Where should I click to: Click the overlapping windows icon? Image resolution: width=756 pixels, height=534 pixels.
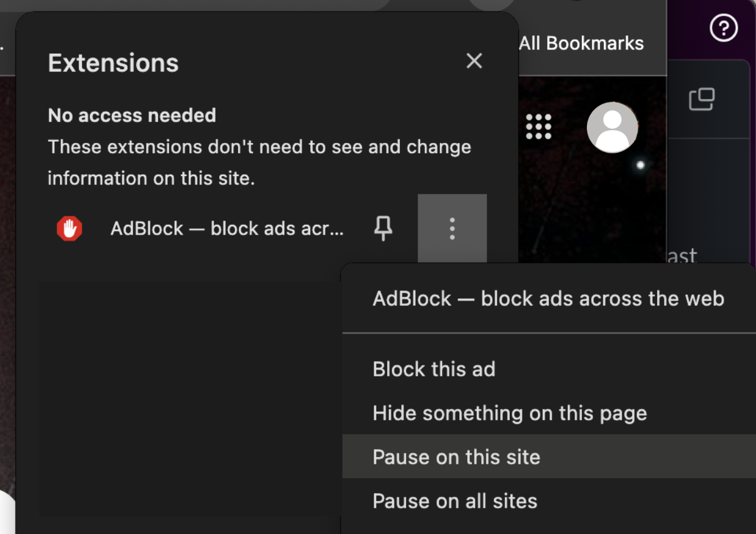[702, 100]
